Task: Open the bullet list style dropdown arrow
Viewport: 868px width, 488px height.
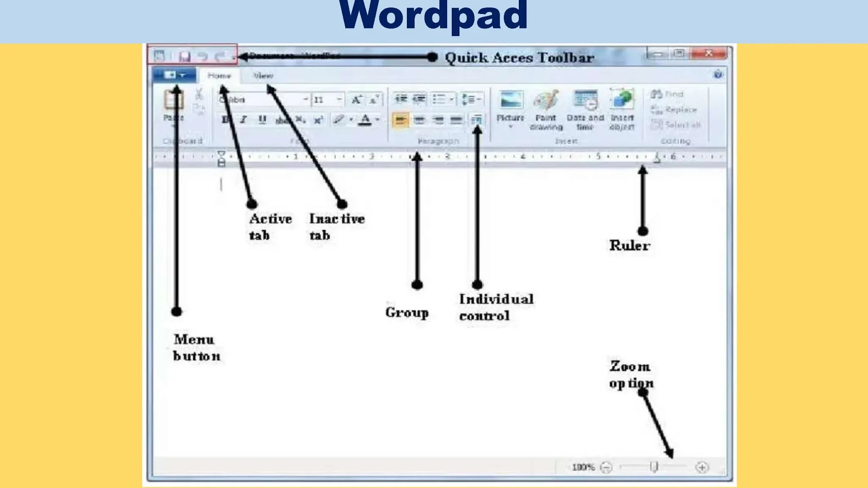Action: (x=452, y=99)
